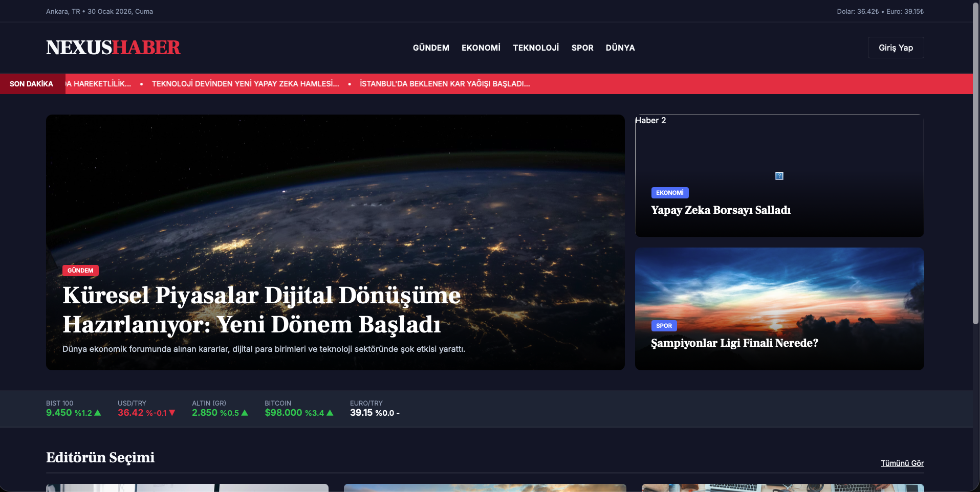Click the blue SPOR category badge
The image size is (980, 492).
pos(664,326)
